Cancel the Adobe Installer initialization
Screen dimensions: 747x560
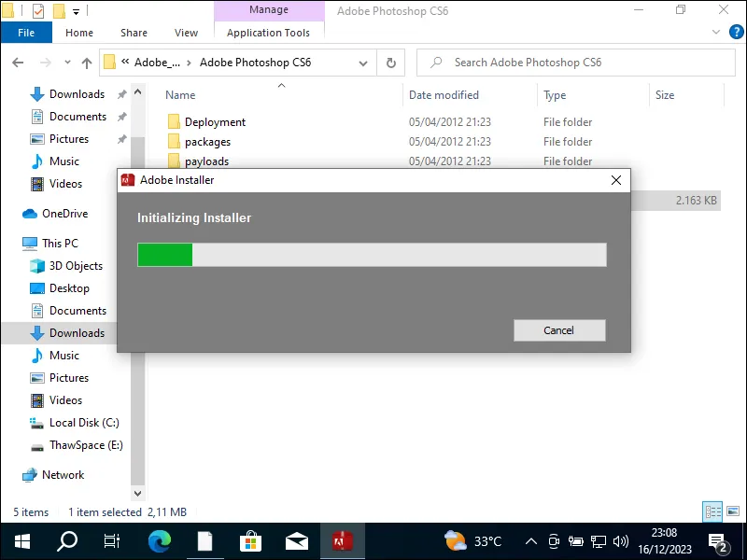point(558,330)
